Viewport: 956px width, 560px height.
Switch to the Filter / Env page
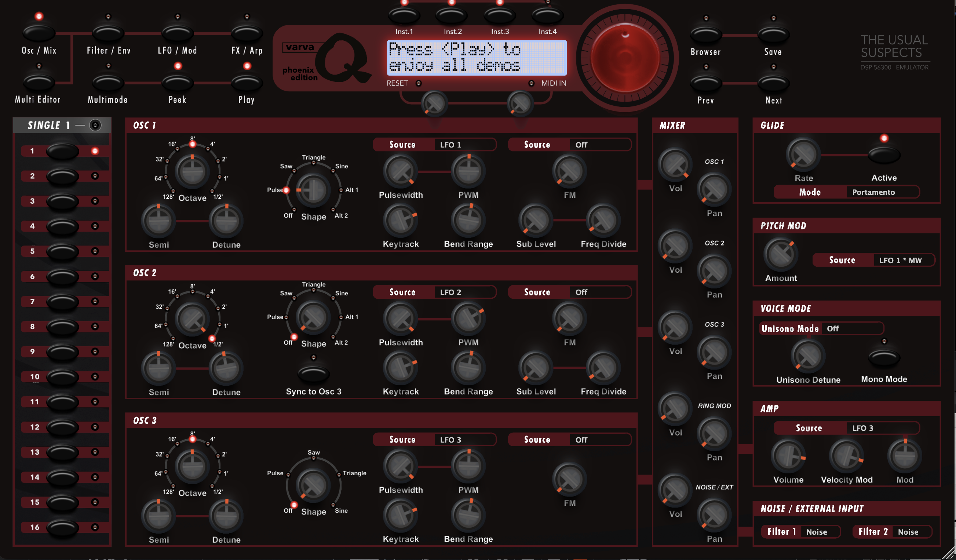(108, 33)
